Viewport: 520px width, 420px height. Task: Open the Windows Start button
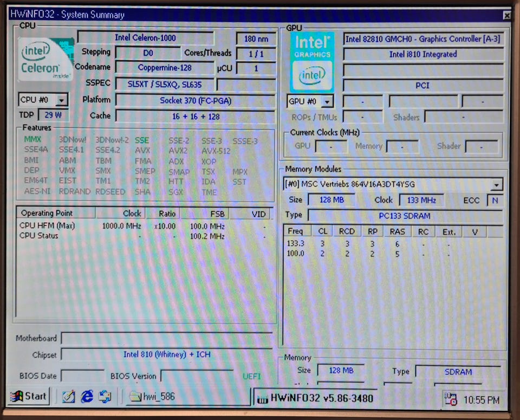click(29, 396)
